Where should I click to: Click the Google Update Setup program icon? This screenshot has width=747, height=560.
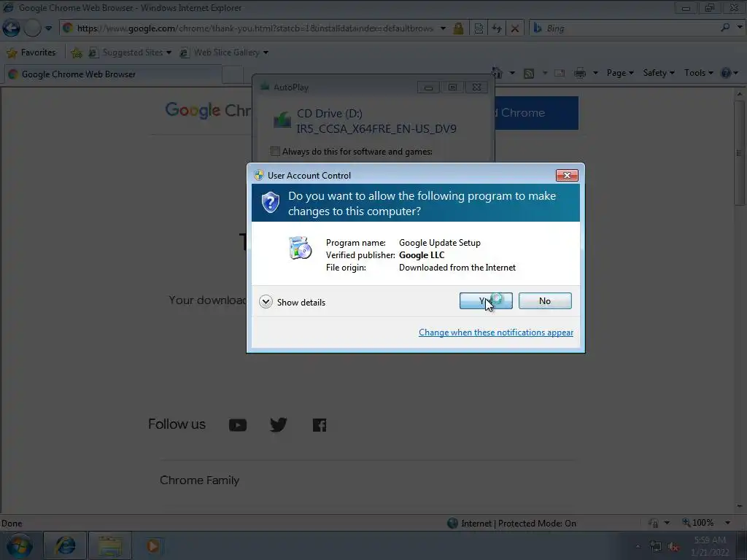(x=300, y=248)
